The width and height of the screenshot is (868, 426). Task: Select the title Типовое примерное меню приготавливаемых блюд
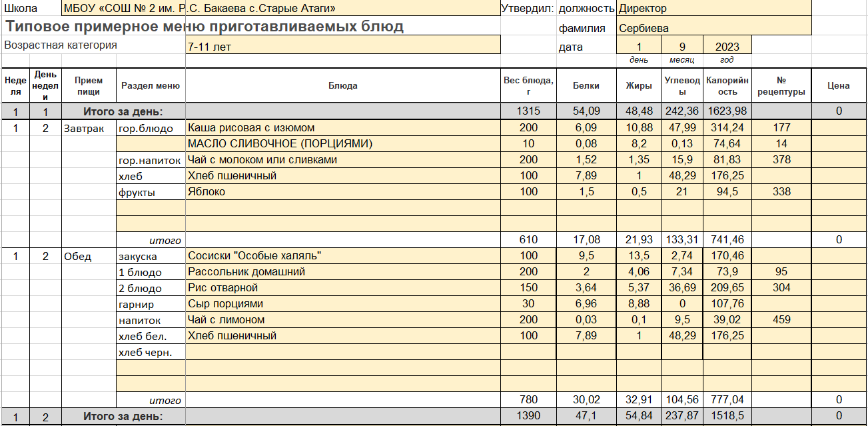pyautogui.click(x=204, y=27)
